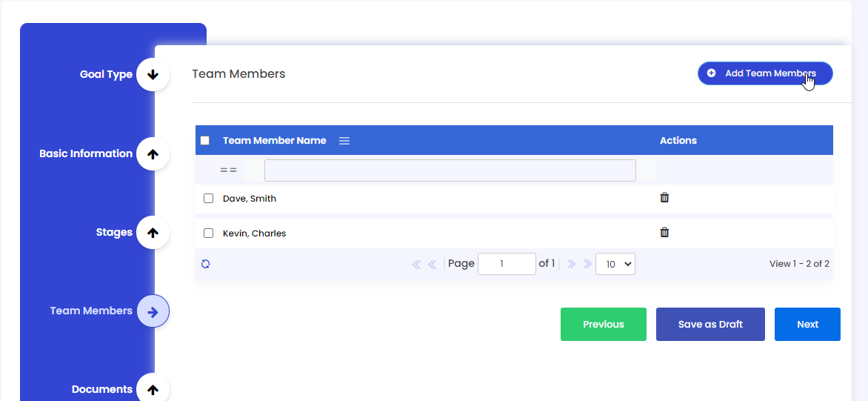The width and height of the screenshot is (868, 401).
Task: Toggle the select-all header checkbox
Action: pyautogui.click(x=205, y=141)
